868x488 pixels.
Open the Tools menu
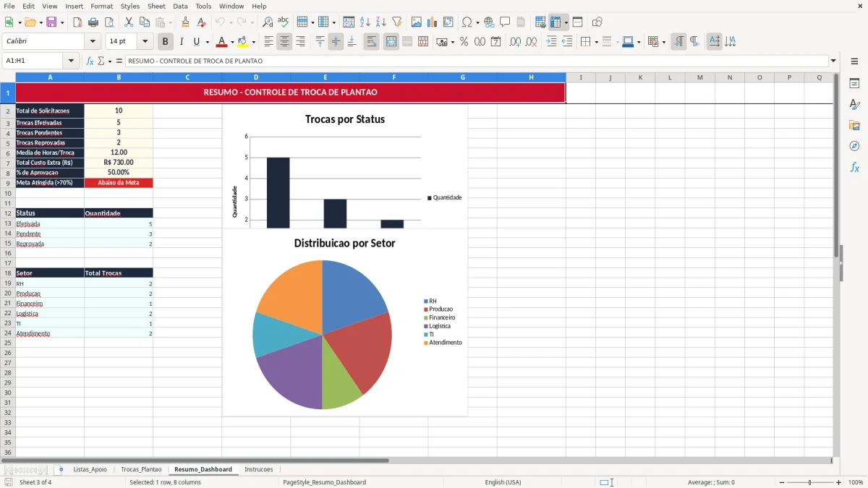tap(203, 6)
